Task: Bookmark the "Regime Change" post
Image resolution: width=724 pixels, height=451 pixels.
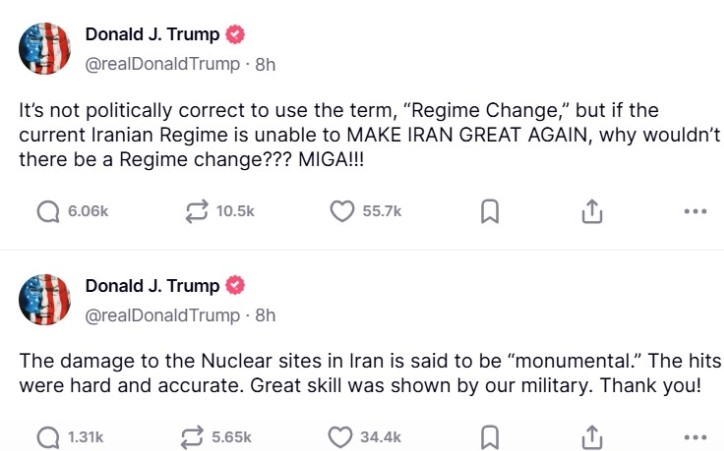Action: 490,211
